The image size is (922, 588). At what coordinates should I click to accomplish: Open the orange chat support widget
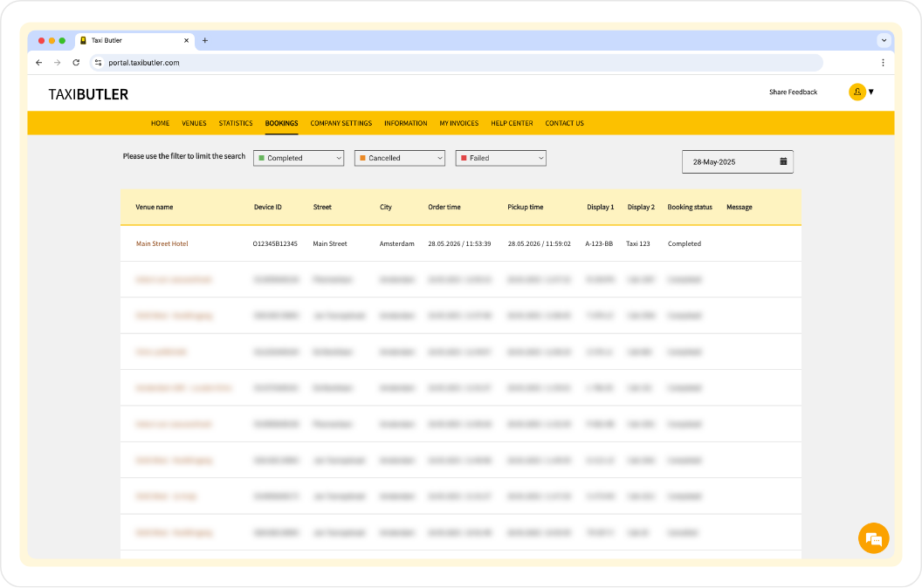pyautogui.click(x=873, y=537)
